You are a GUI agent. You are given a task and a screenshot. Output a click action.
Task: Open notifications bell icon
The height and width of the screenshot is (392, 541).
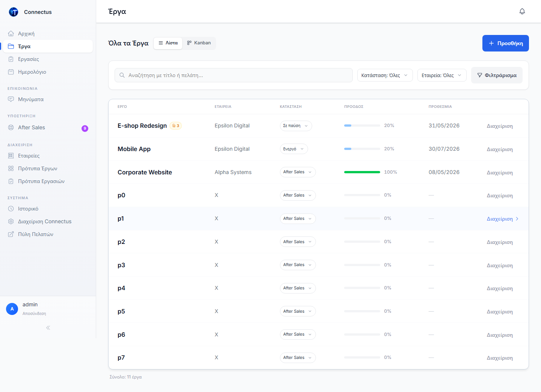coord(522,11)
